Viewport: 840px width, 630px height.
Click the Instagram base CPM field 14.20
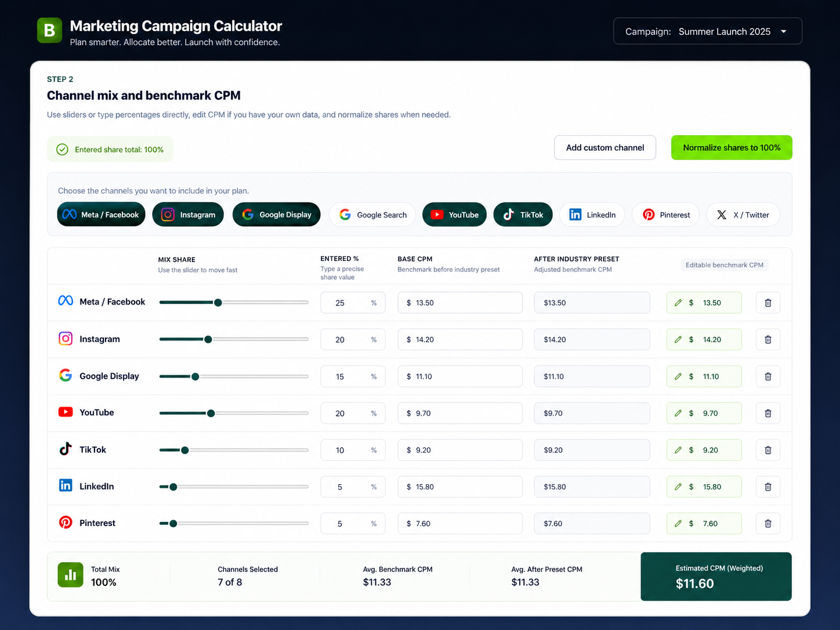(x=460, y=339)
